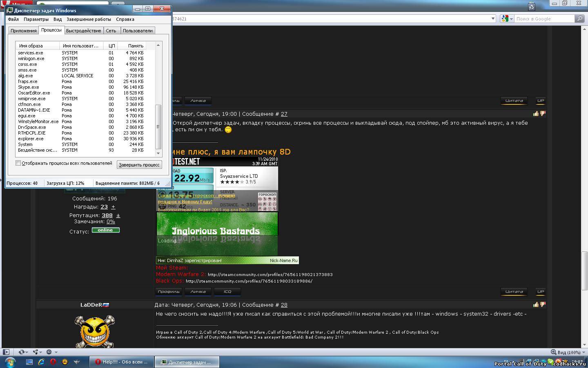Screen dimensions: 588x368
Task: Click process list scrollbar down arrow
Action: pyautogui.click(x=158, y=153)
